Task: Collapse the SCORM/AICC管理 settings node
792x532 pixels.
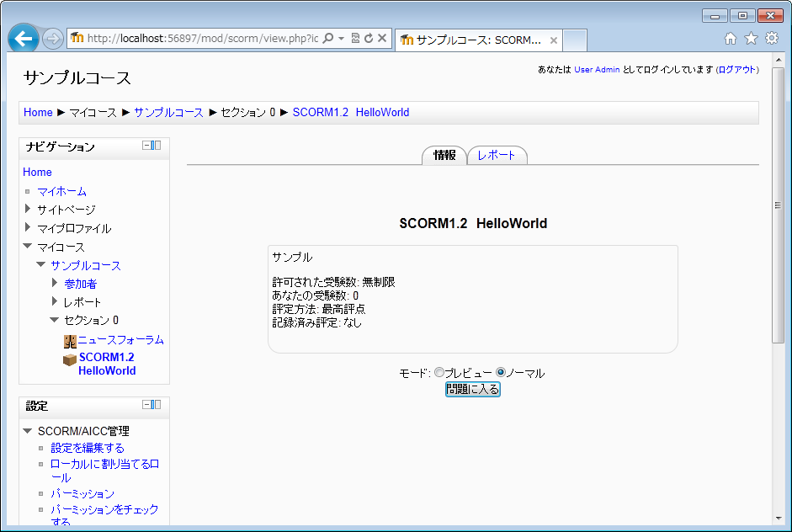Action: [x=28, y=431]
